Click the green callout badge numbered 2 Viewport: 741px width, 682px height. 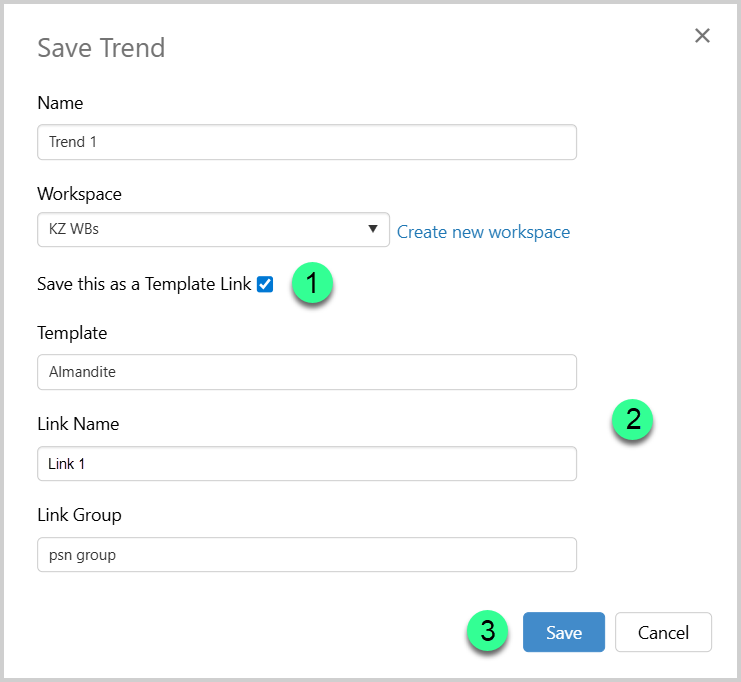pyautogui.click(x=632, y=419)
